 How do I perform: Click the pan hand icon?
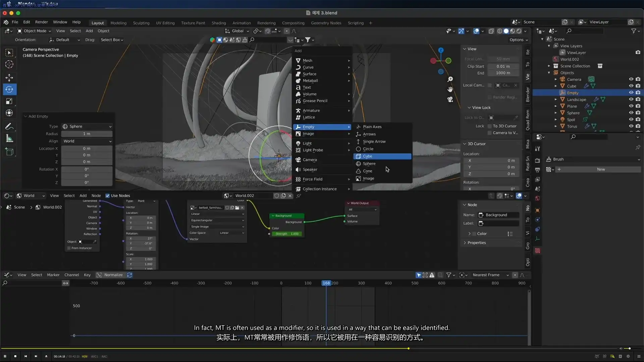pos(450,89)
